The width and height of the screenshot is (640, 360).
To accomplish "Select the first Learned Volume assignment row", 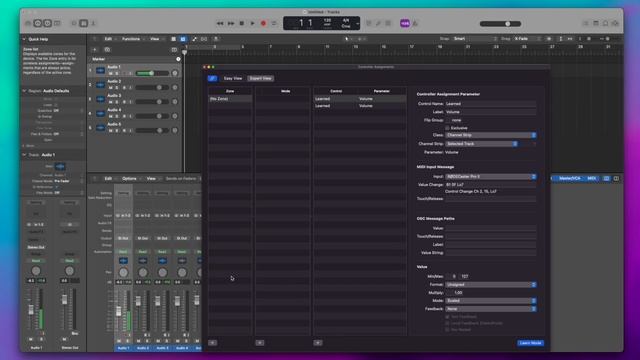I will [x=360, y=99].
